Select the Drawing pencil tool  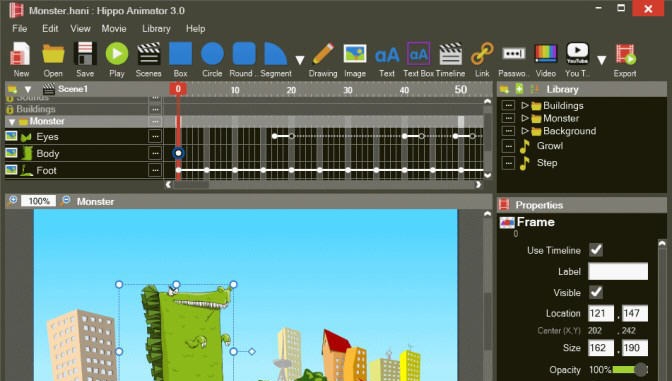[x=323, y=54]
